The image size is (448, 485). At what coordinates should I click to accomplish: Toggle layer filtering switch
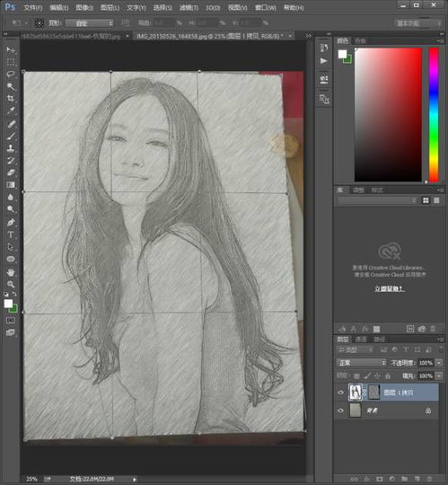441,349
